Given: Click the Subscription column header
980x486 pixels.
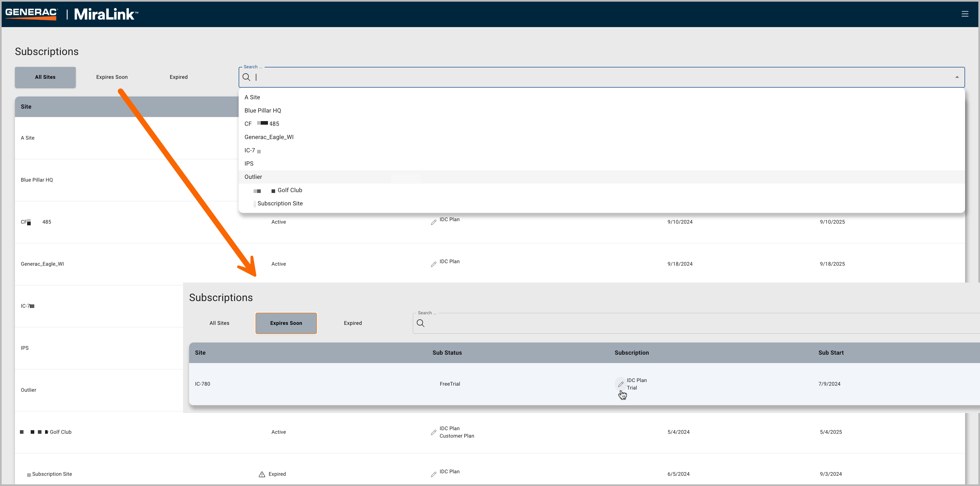Looking at the screenshot, I should (x=632, y=353).
